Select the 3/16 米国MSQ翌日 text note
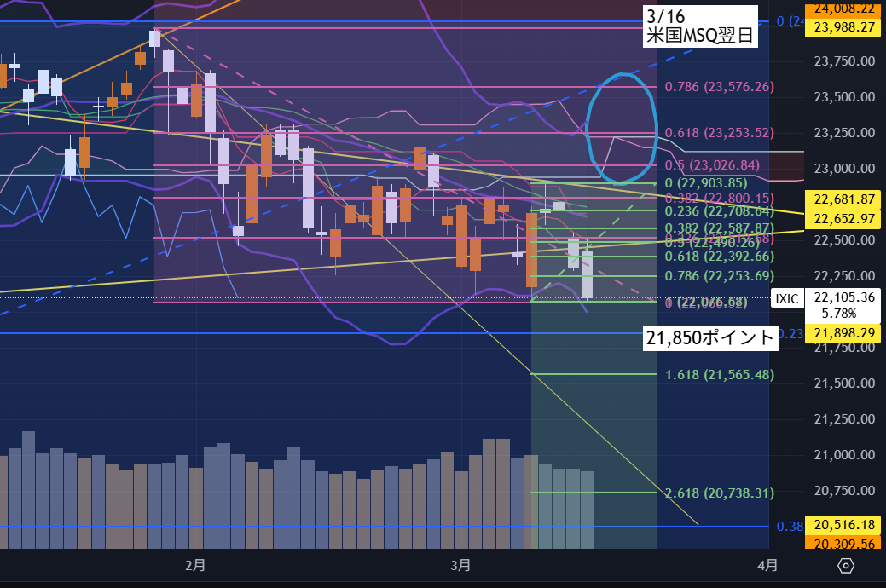886x588 pixels. pyautogui.click(x=700, y=26)
